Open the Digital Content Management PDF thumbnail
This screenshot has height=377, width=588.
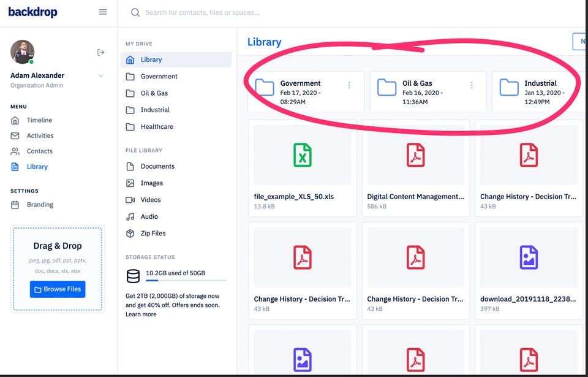(x=415, y=155)
